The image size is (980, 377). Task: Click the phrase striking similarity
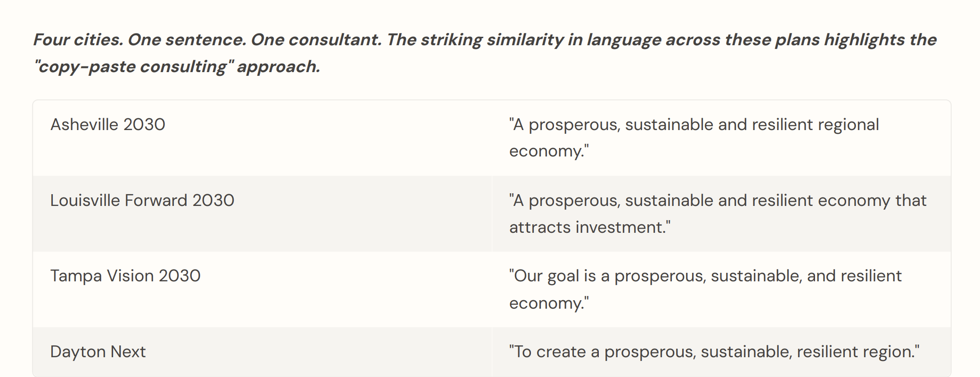pyautogui.click(x=492, y=40)
